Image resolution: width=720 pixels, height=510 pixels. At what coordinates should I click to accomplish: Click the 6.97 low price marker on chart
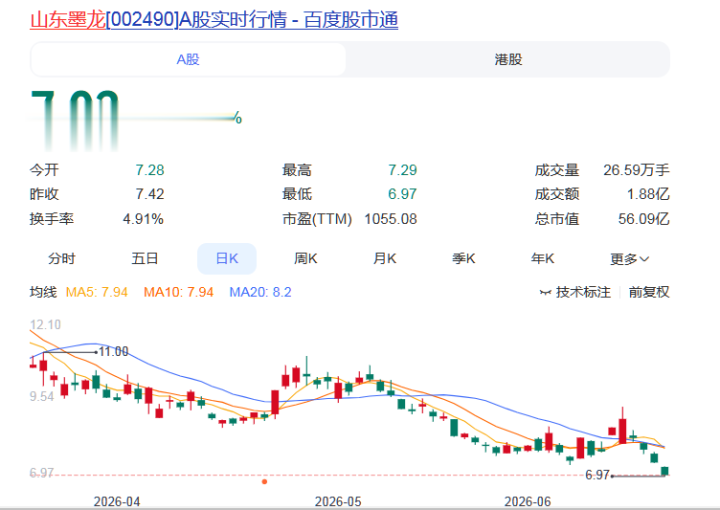click(x=597, y=475)
